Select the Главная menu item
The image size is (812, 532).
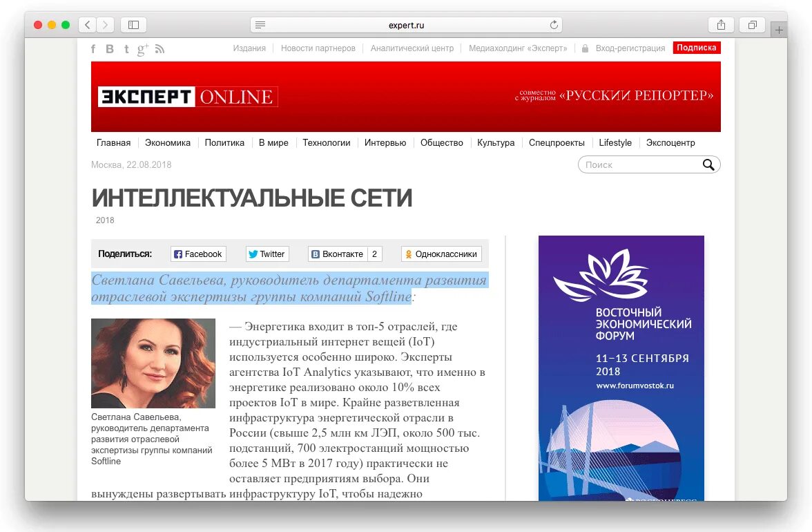pos(113,142)
